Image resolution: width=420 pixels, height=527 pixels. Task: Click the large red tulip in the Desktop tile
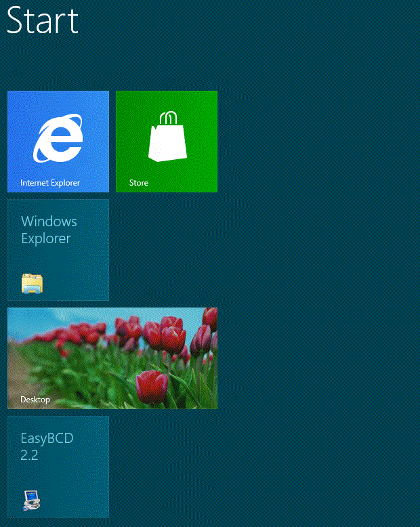(151, 385)
